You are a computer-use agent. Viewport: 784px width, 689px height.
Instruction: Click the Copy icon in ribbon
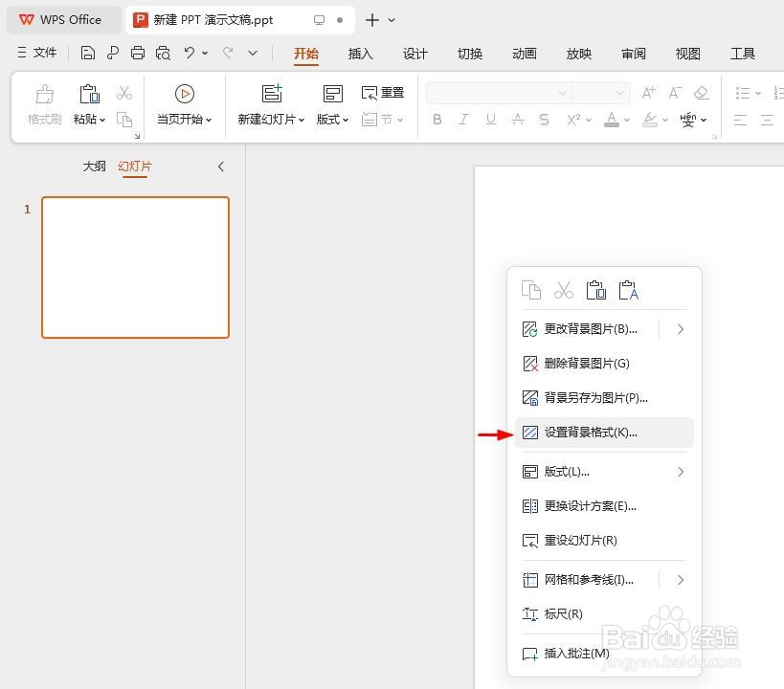[x=124, y=120]
